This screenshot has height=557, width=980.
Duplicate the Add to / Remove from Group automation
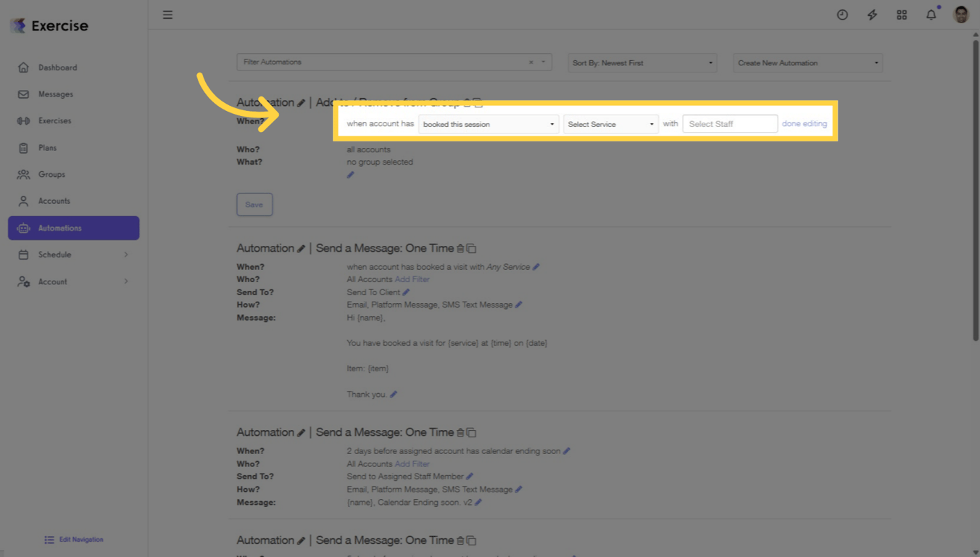pyautogui.click(x=478, y=103)
